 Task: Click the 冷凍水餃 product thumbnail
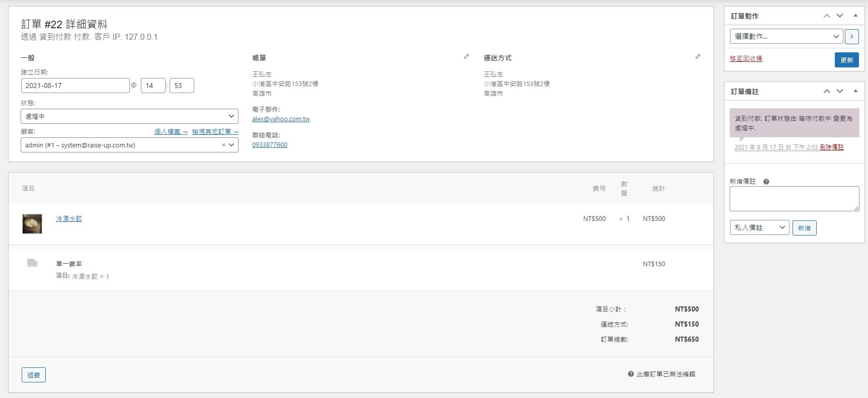coord(32,223)
